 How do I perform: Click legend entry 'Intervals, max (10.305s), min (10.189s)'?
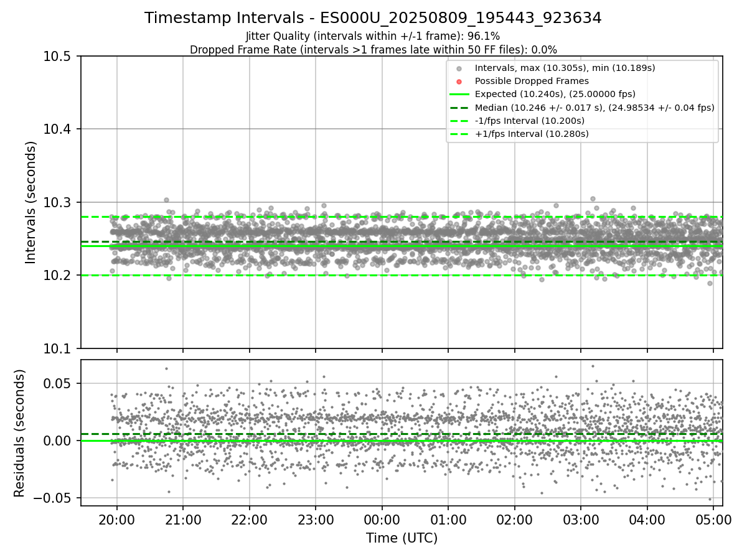tap(565, 68)
